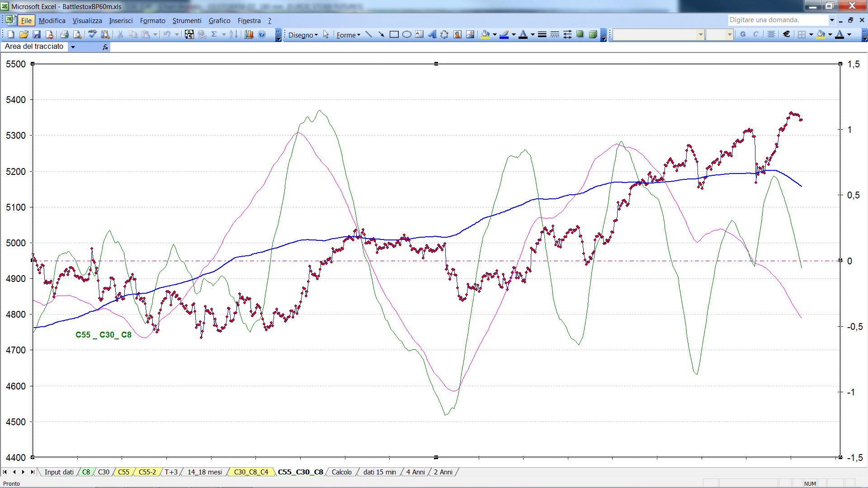Select the Line drawing tool
868x488 pixels.
tap(369, 34)
